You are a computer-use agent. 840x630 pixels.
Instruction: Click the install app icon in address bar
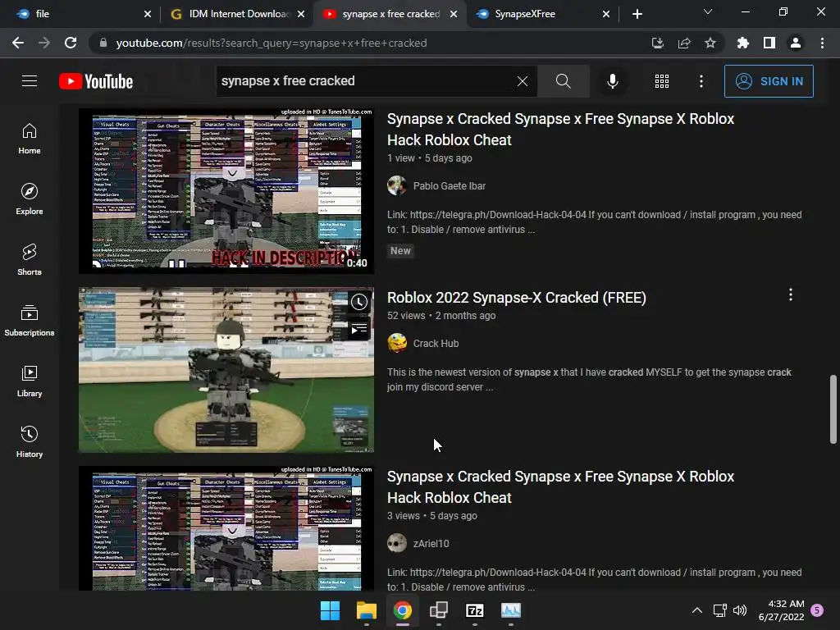coord(657,43)
